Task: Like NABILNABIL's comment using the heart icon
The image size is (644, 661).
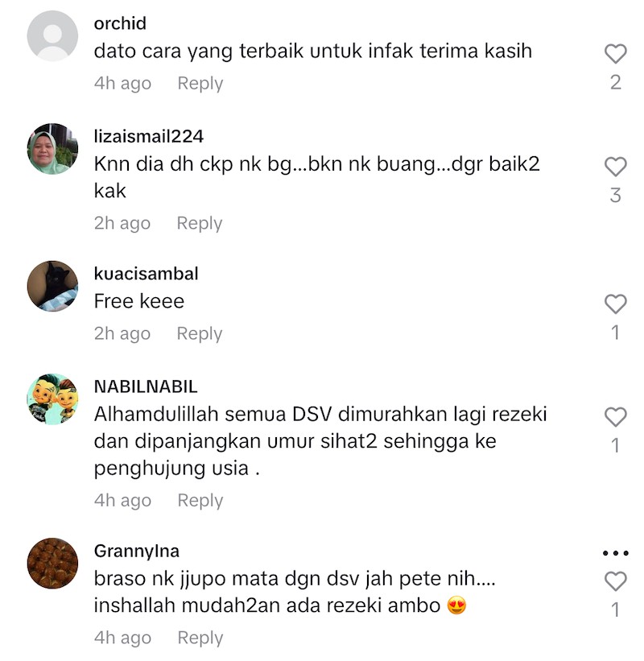Action: [615, 417]
